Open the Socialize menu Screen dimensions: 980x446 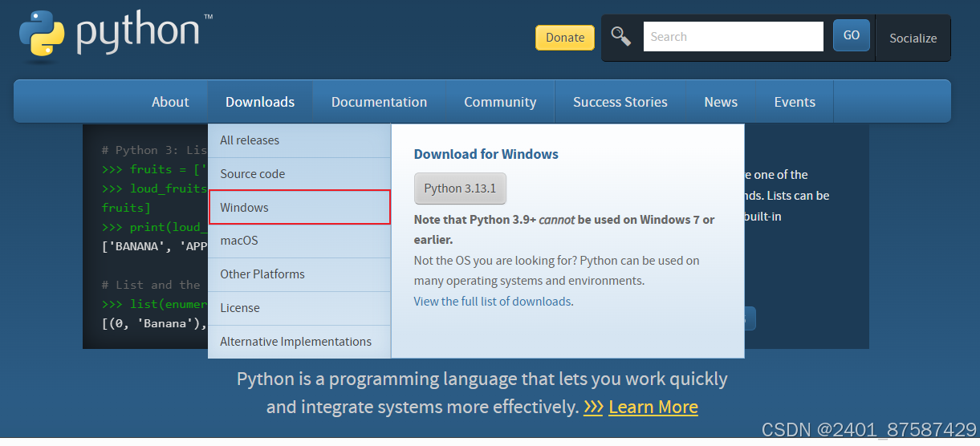click(x=913, y=38)
